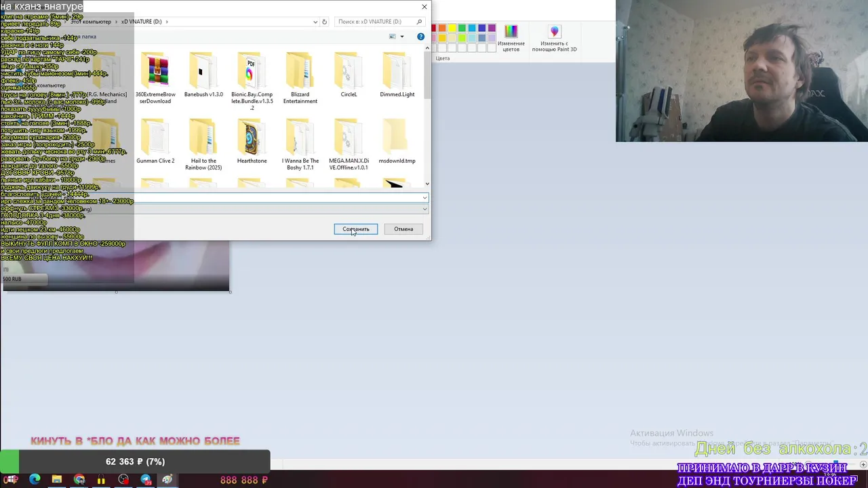Open the Bionic.Bay.Complete.Bundle folder

(252, 81)
